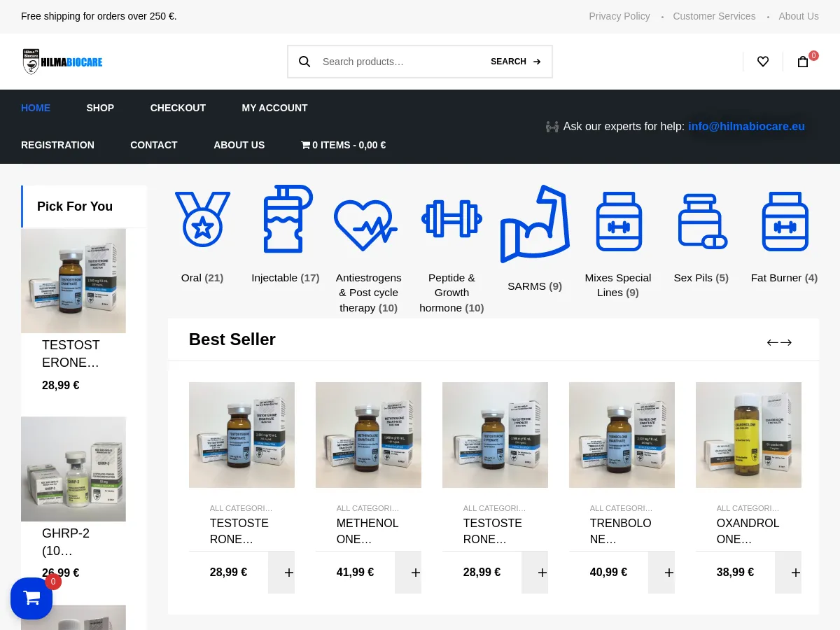Image resolution: width=840 pixels, height=630 pixels.
Task: Select the Injectable category bottle icon
Action: click(x=286, y=220)
